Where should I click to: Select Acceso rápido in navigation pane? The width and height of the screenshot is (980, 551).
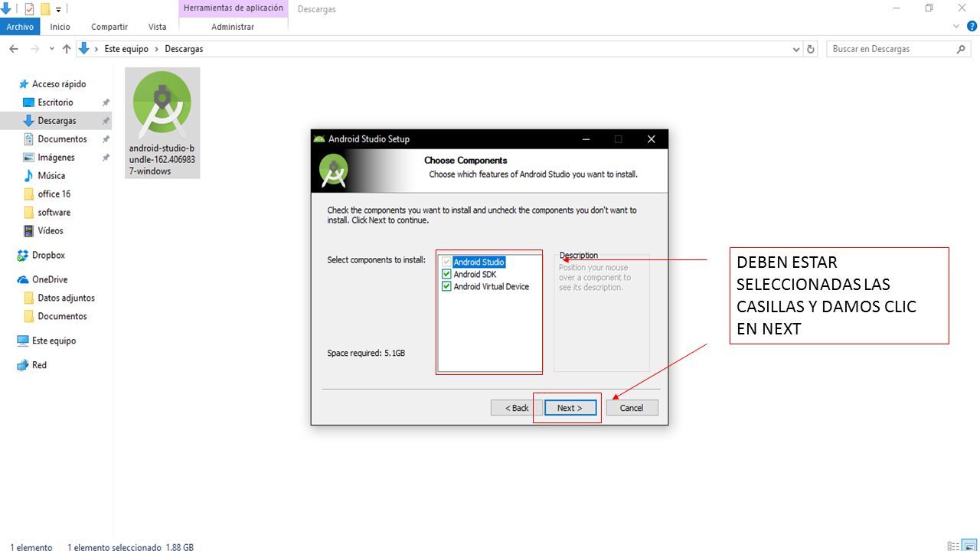pos(58,84)
